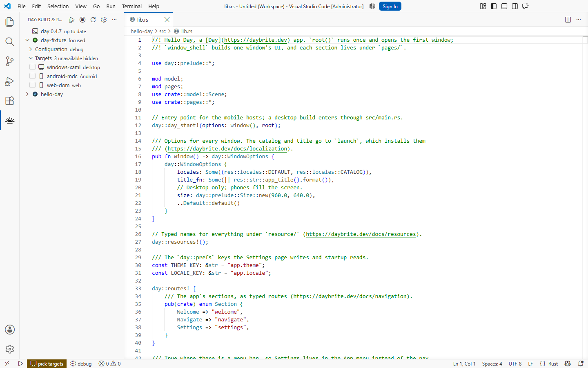Open the Extensions view
The width and height of the screenshot is (588, 368).
(10, 101)
